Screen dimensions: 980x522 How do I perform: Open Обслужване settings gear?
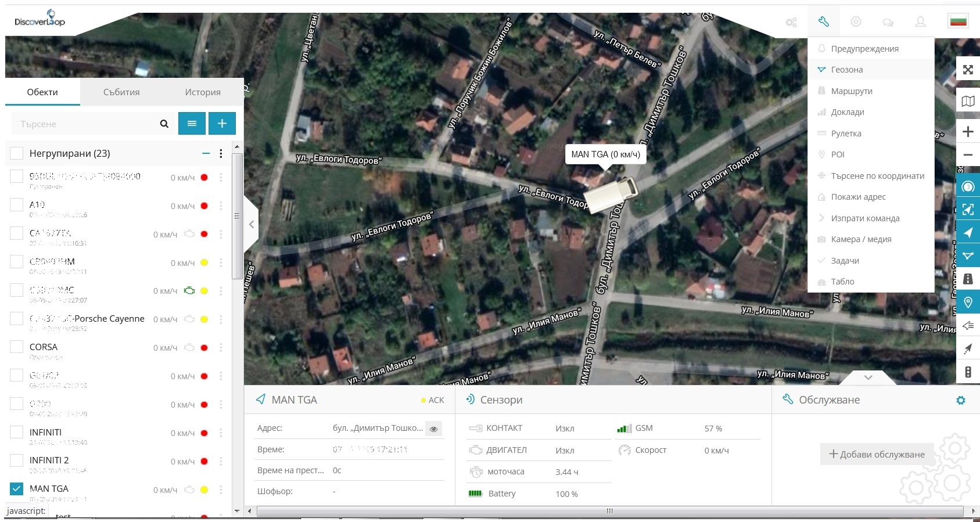(961, 400)
